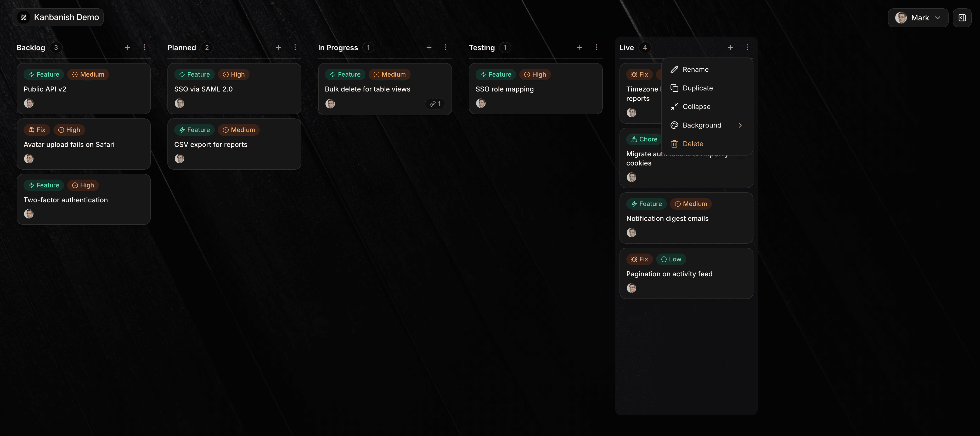Open Avatar upload fails on Safari card

[83, 144]
